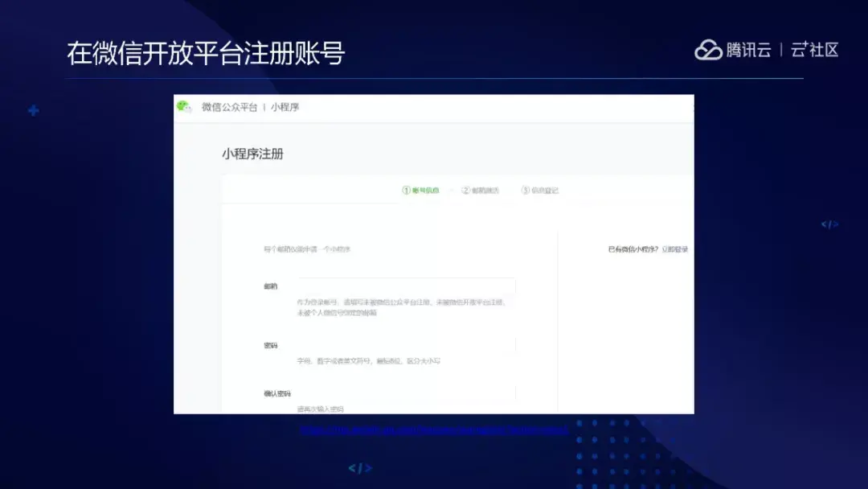Select step 3 信息登记 tab

coord(540,191)
